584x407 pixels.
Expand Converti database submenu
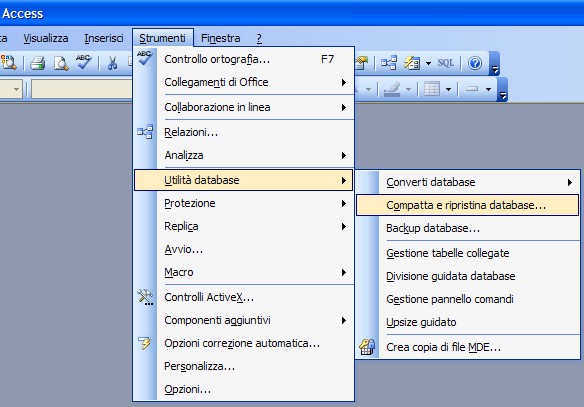point(467,182)
